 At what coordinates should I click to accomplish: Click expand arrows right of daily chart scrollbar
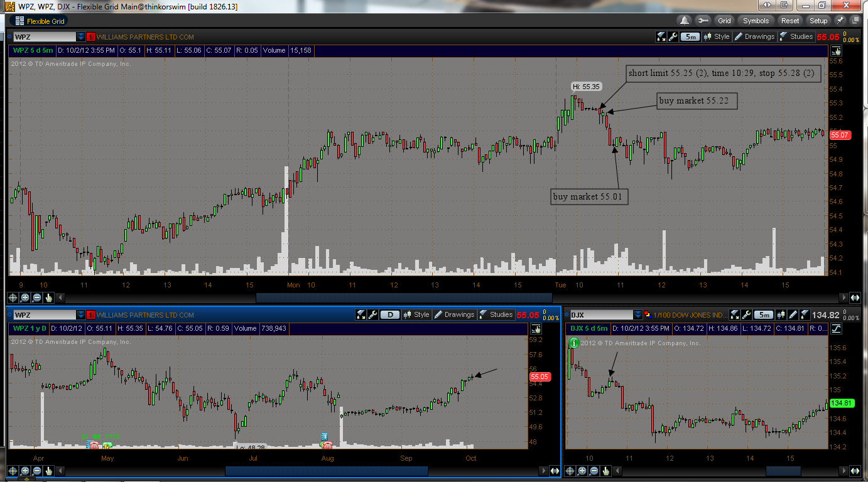coord(555,471)
